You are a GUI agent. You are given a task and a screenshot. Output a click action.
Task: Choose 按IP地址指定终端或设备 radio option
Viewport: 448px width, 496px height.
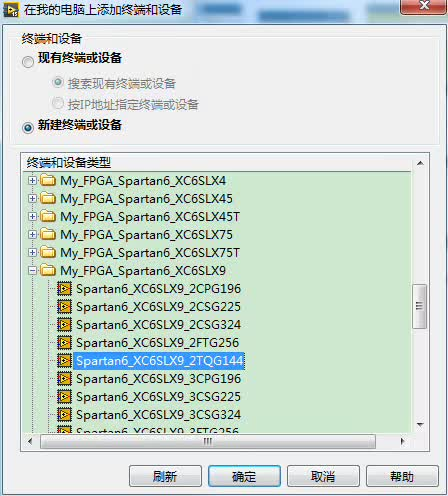[58, 103]
